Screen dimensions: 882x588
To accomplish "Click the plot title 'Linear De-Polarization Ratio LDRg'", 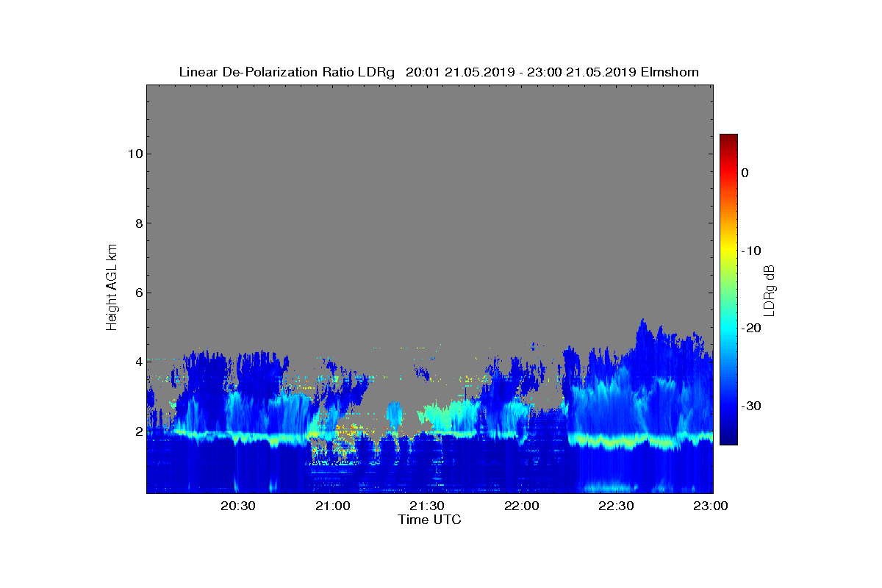I will pos(287,72).
